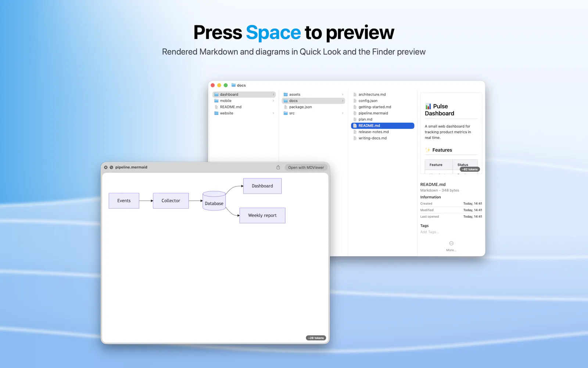Select pipeline.mermaid file in Finder list
Viewport: 588px width, 368px height.
pos(383,113)
